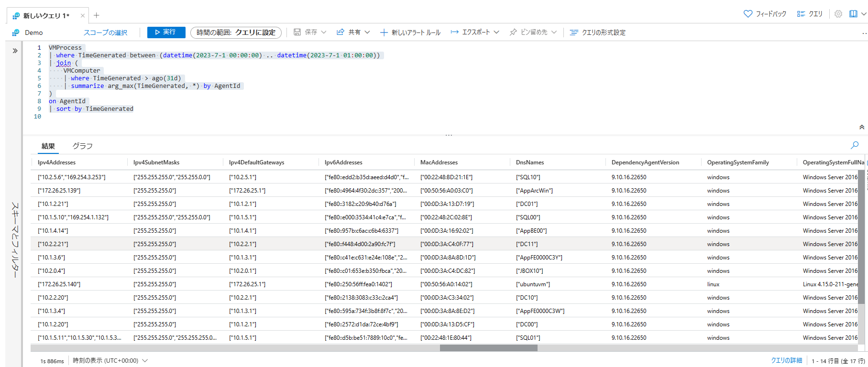Click horizontal results scrollbar thumb
868x367 pixels.
point(489,348)
